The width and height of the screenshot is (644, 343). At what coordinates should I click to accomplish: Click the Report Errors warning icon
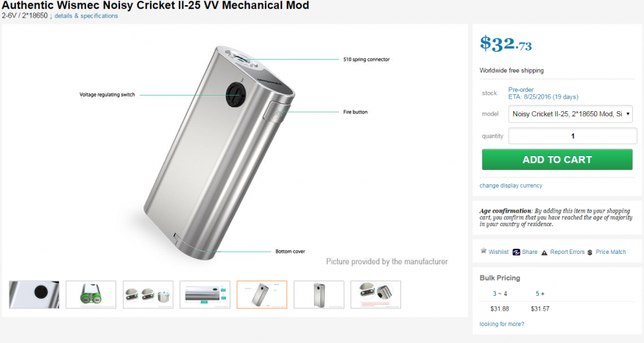tap(545, 252)
